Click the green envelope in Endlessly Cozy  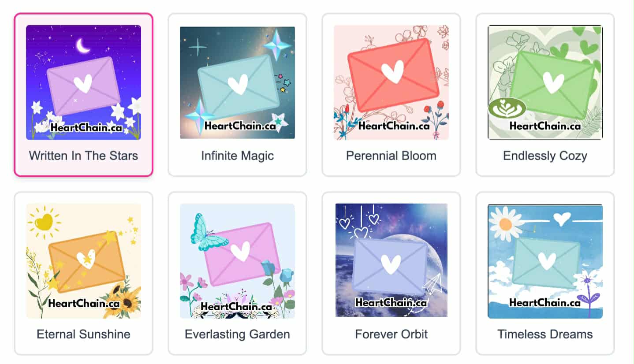coord(552,85)
